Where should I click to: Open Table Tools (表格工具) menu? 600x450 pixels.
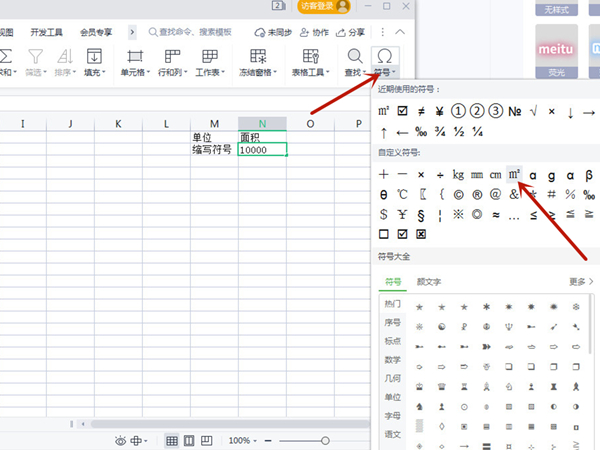pyautogui.click(x=310, y=62)
